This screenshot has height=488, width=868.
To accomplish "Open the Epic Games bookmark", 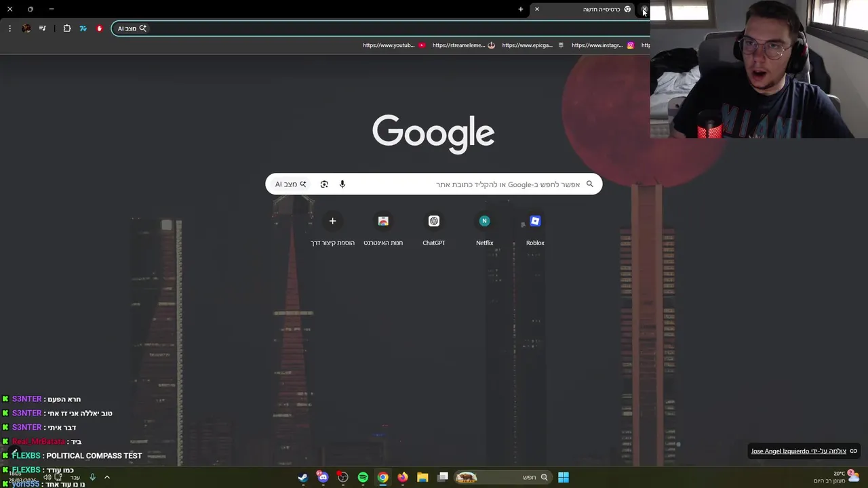I will pyautogui.click(x=533, y=45).
